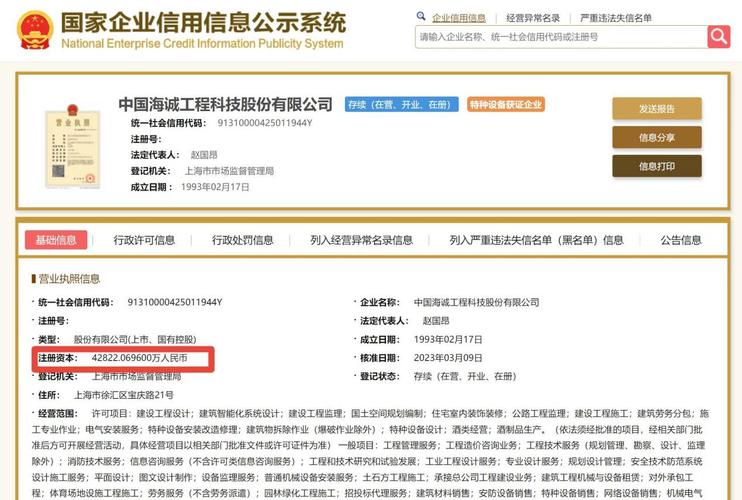Screen dimensions: 742x500
Task: Click the orange 特种设备获证企业 badge
Action: pos(506,105)
